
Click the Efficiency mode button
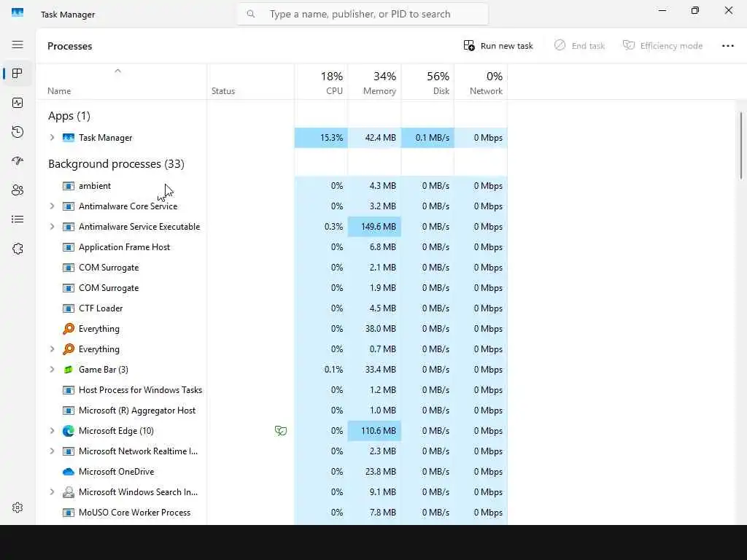coord(662,46)
